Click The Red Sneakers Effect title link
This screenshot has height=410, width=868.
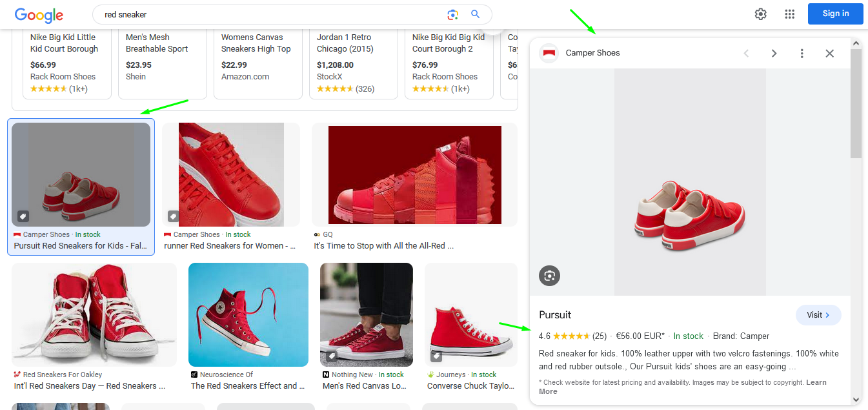pyautogui.click(x=248, y=385)
